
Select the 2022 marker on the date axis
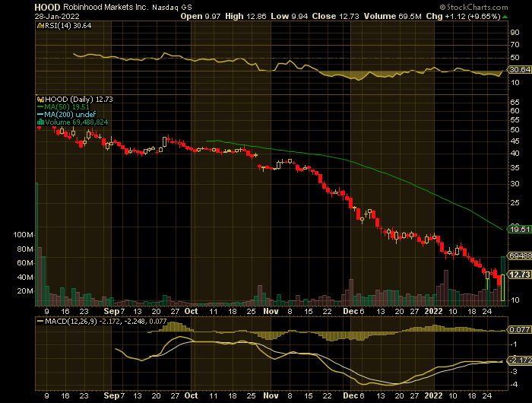click(x=432, y=311)
